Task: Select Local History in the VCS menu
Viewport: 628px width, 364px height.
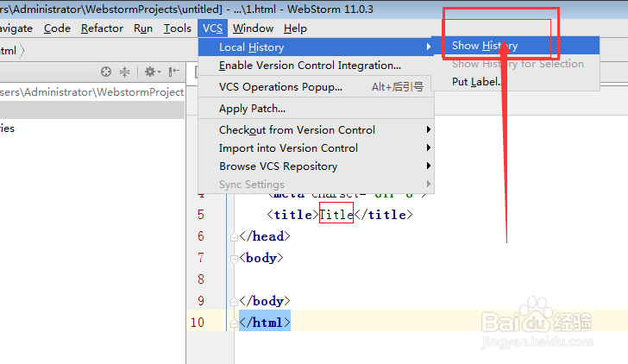Action: (x=316, y=47)
